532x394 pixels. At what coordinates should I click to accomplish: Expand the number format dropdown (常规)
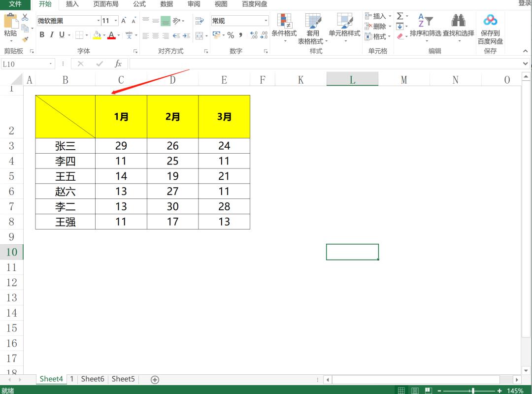pyautogui.click(x=266, y=21)
